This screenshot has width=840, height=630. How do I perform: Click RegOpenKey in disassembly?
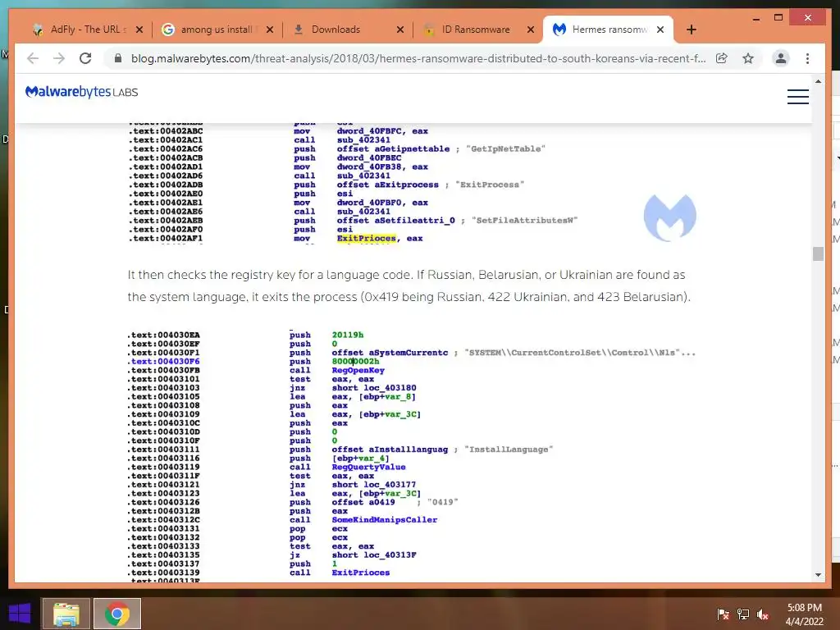click(358, 370)
